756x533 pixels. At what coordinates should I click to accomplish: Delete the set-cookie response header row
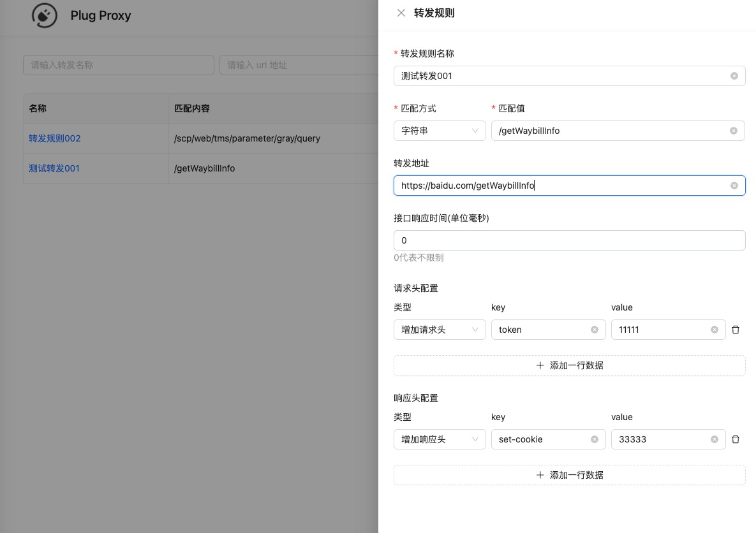(736, 439)
